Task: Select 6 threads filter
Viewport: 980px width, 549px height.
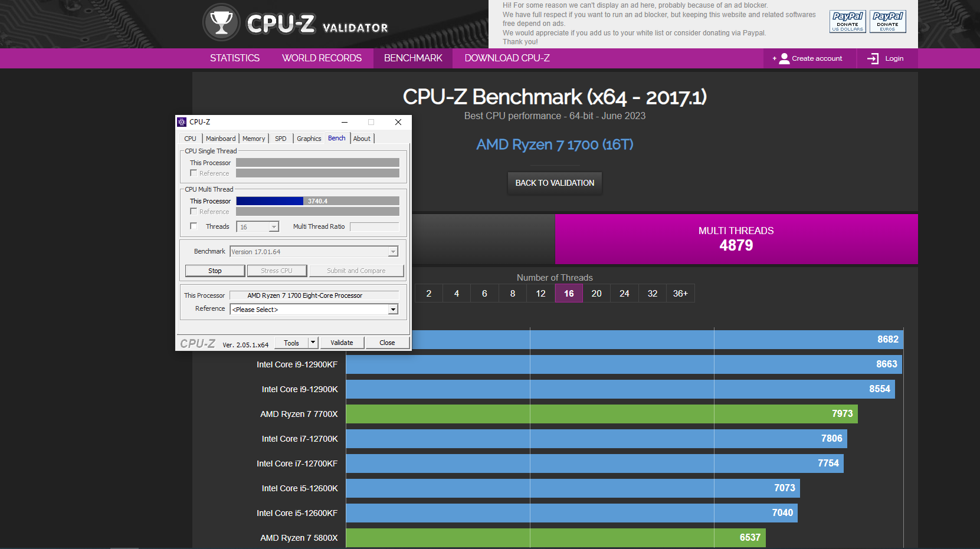Action: (484, 293)
